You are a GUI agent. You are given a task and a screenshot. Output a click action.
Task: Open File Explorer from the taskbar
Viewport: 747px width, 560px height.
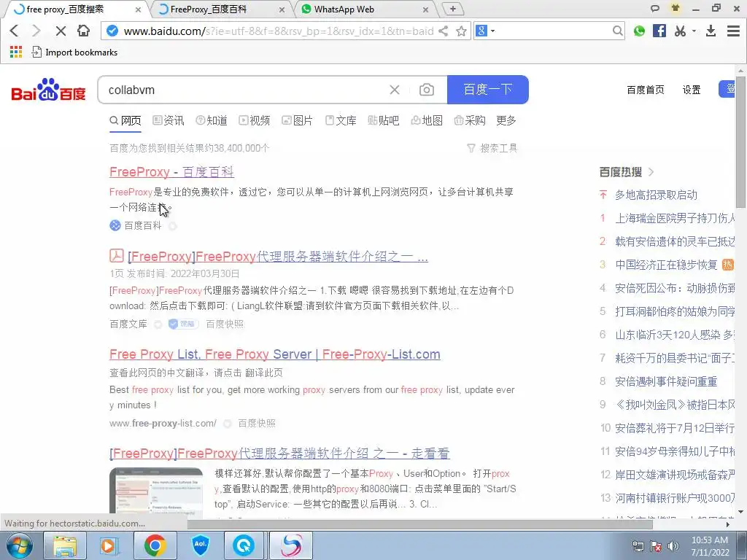click(64, 545)
